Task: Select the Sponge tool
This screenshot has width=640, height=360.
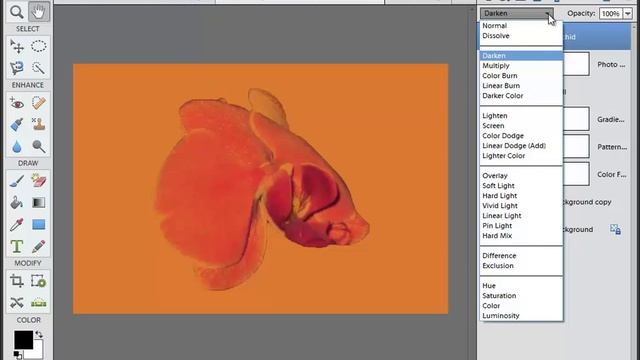Action: 39,146
